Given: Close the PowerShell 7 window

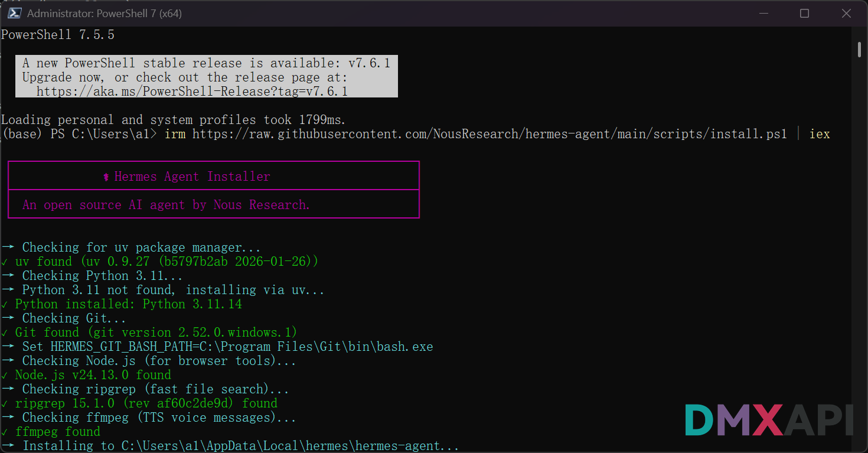Looking at the screenshot, I should pyautogui.click(x=846, y=13).
